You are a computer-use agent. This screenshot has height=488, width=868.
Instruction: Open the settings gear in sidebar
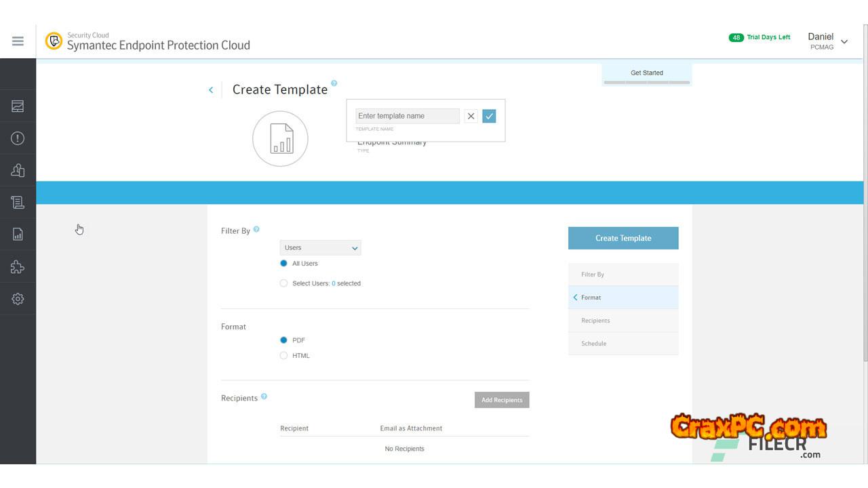tap(18, 299)
